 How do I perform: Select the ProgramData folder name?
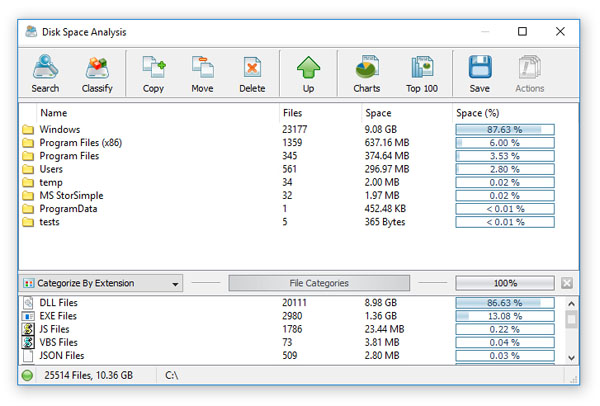point(68,209)
